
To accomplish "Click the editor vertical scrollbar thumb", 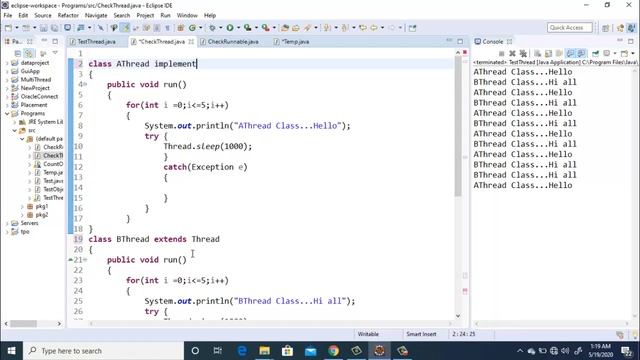I will pyautogui.click(x=458, y=127).
